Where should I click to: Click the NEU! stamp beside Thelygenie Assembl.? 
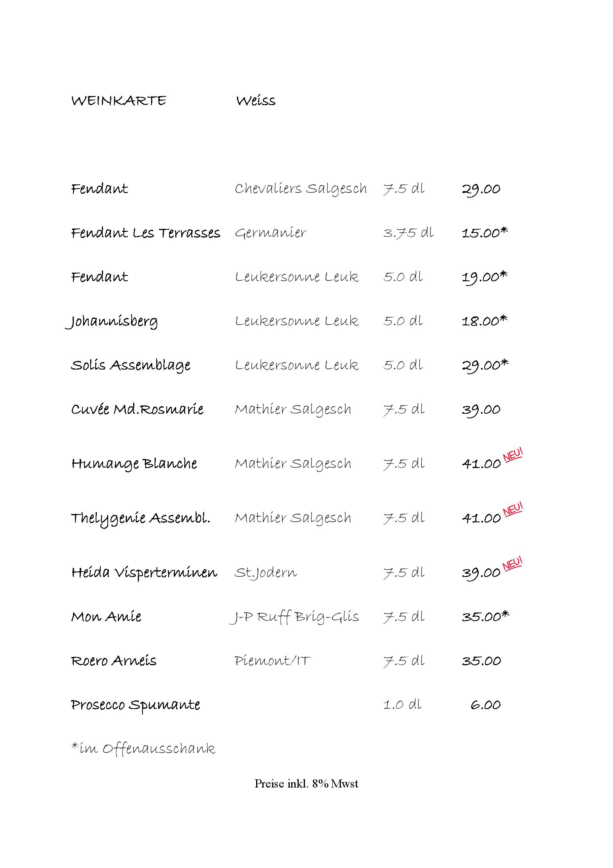[x=513, y=510]
